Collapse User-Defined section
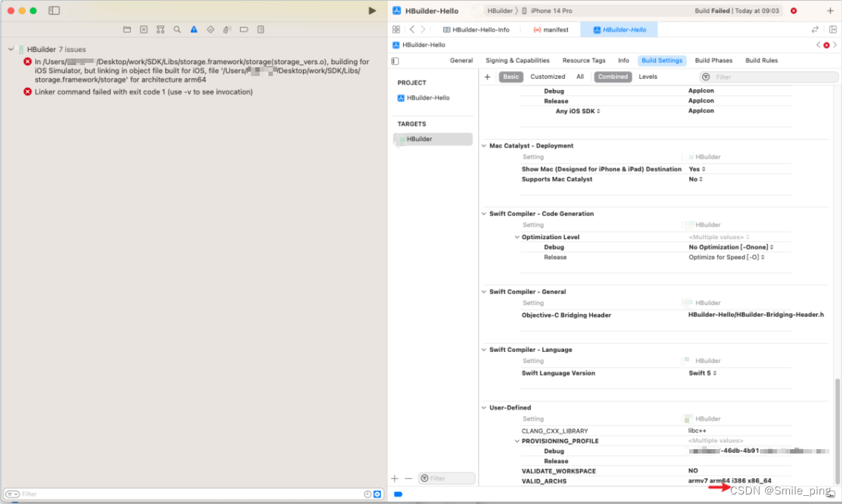The height and width of the screenshot is (504, 842). coord(484,408)
